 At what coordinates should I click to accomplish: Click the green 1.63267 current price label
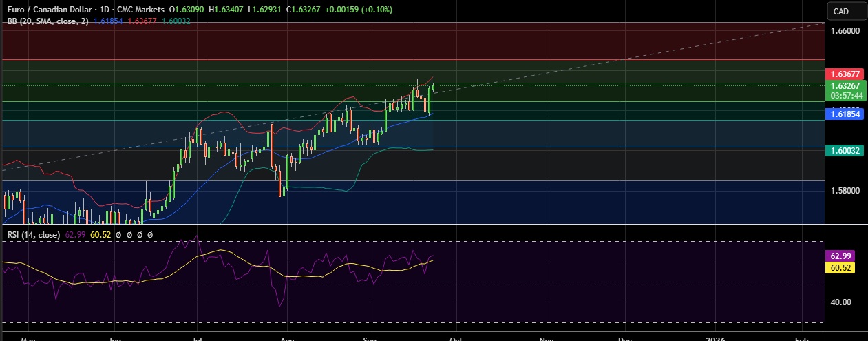[x=844, y=86]
